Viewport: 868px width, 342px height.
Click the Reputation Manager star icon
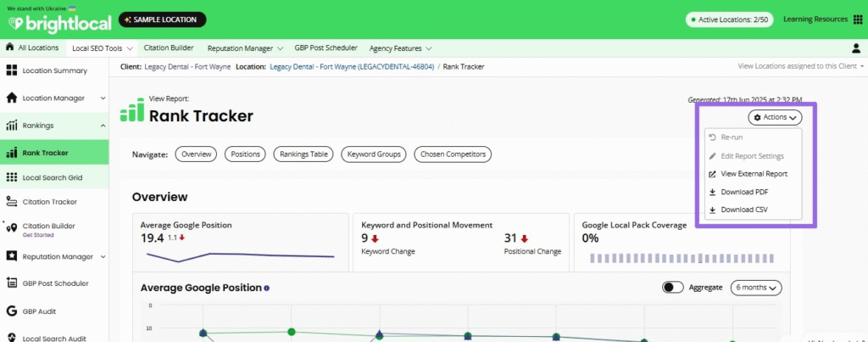11,256
